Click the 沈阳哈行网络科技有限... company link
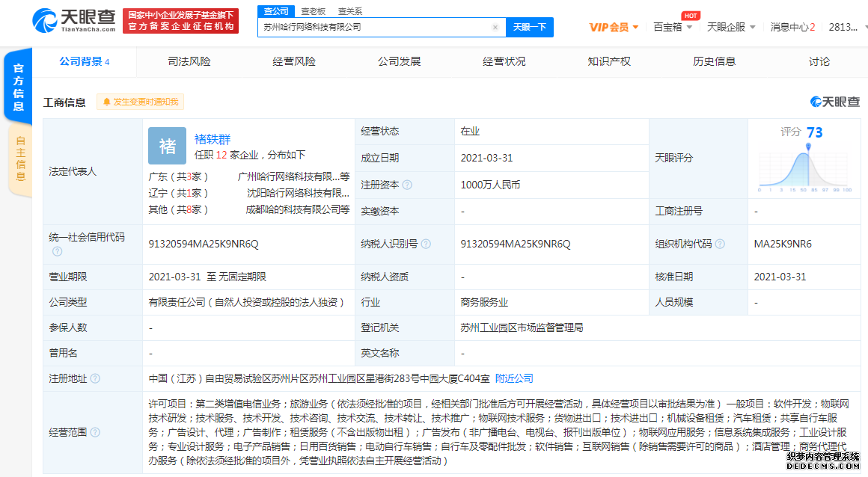This screenshot has width=868, height=477. 298,193
